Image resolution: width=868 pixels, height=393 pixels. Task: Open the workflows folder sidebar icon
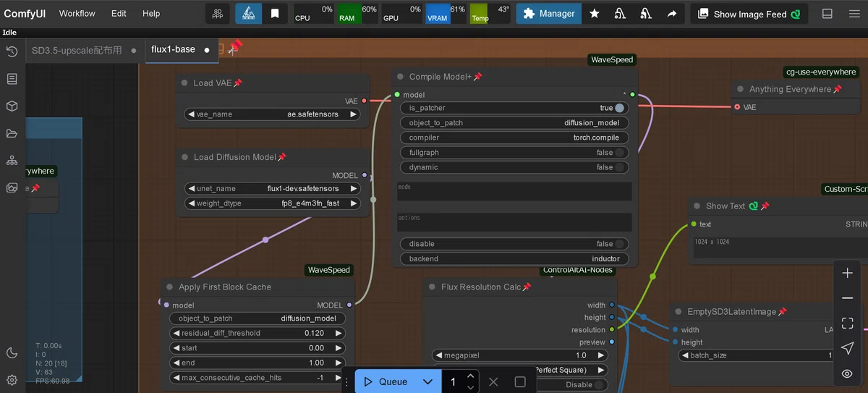click(x=12, y=133)
